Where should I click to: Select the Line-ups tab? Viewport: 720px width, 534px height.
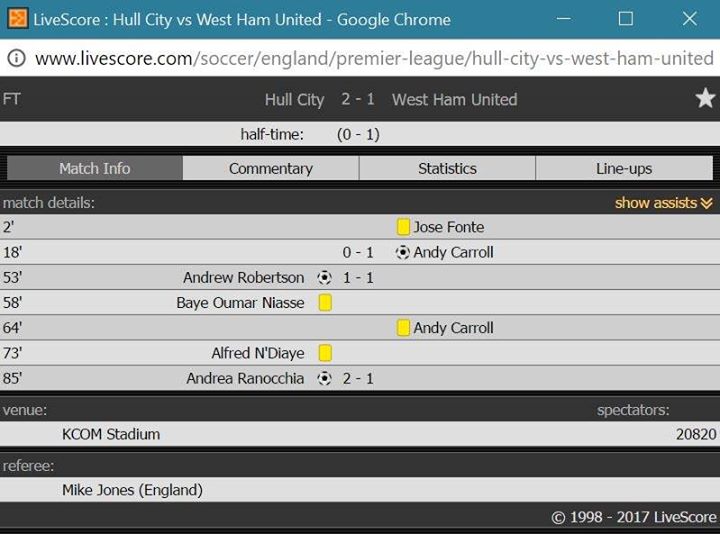[x=624, y=169]
